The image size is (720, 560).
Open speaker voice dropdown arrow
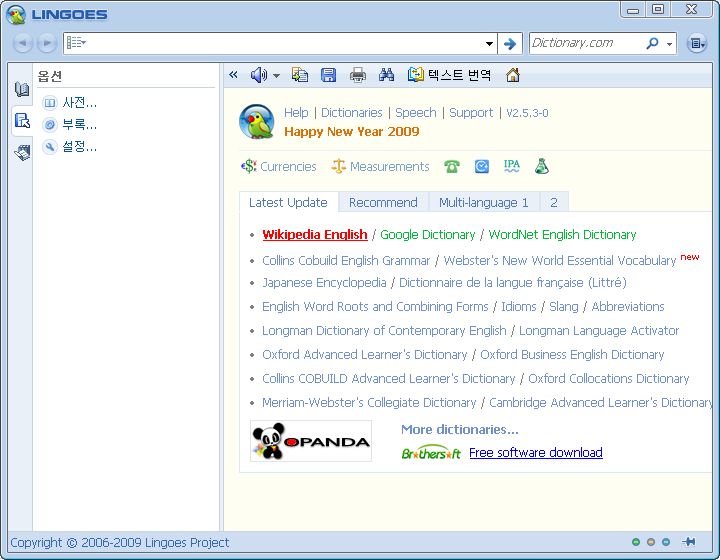pos(276,76)
